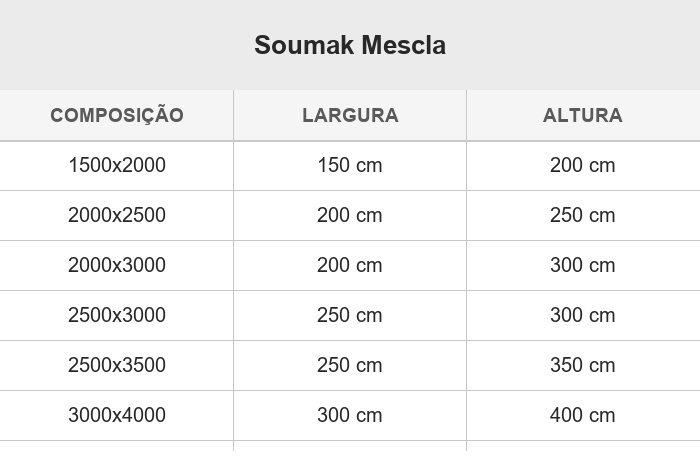This screenshot has height=460, width=700.
Task: Click the 2000x2500 composition cell
Action: [117, 216]
